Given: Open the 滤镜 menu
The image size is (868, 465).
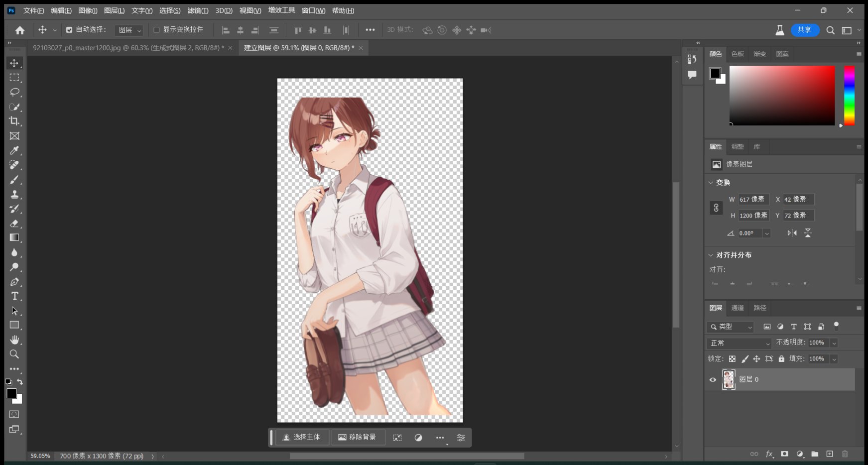Looking at the screenshot, I should pos(198,10).
